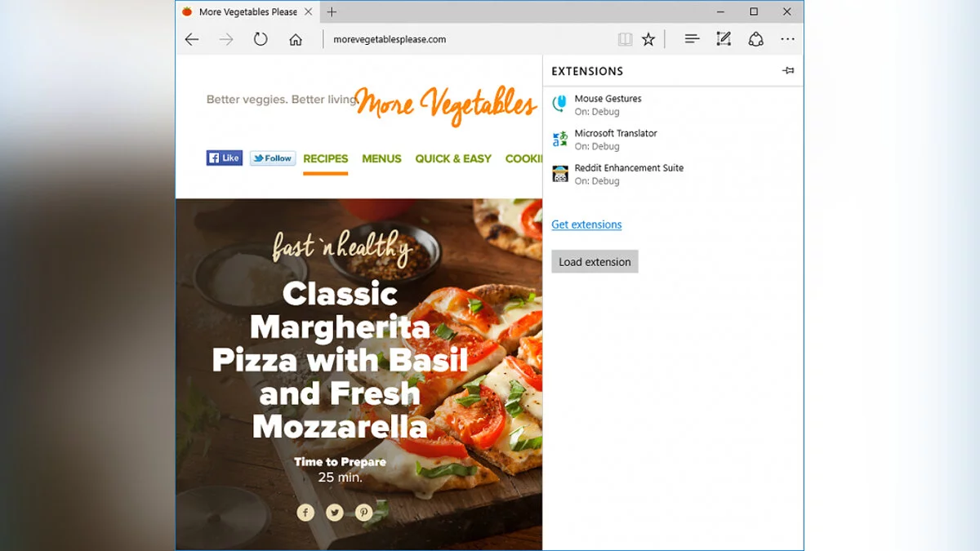Go to Home via house icon
This screenshot has width=980, height=551.
pyautogui.click(x=296, y=39)
